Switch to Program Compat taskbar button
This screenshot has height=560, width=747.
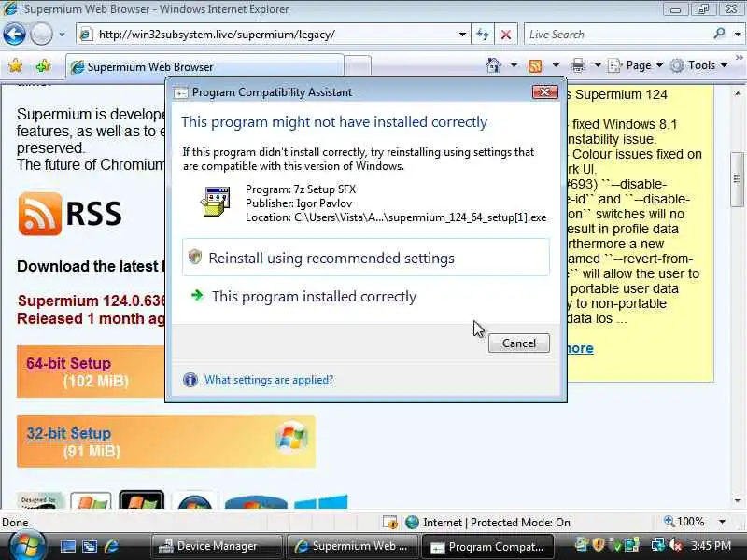tap(487, 547)
